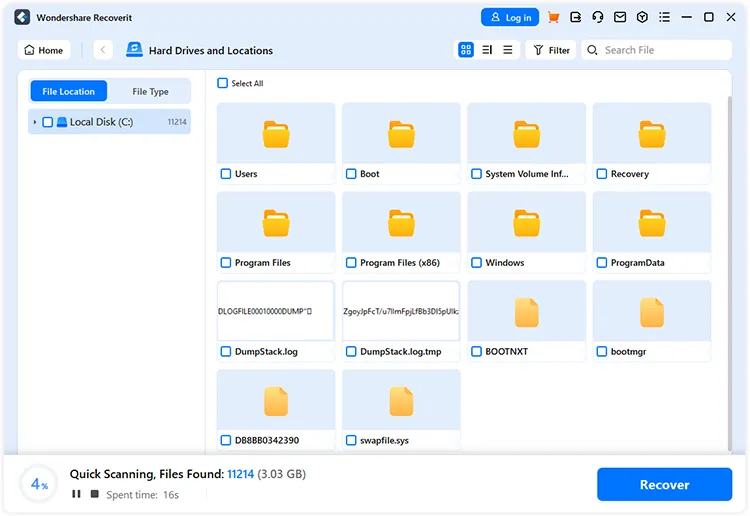Tick the bootmgr checkbox
Viewport: 750px width, 516px height.
point(602,351)
